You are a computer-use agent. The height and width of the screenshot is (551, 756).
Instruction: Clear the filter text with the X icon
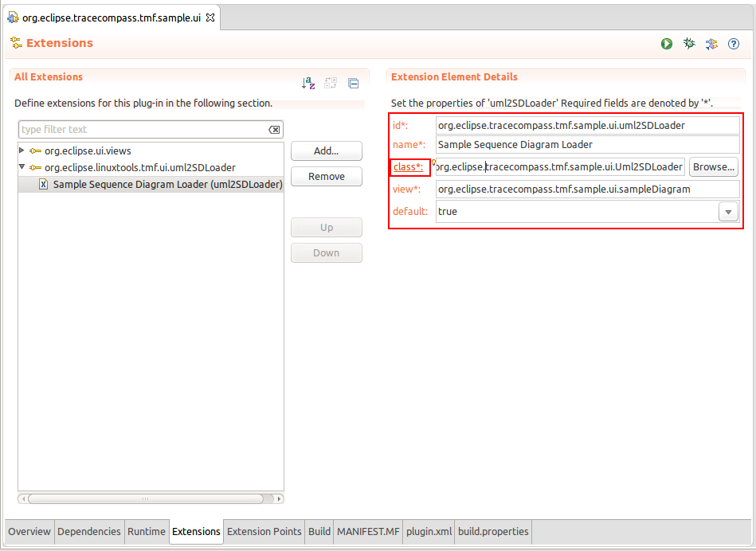coord(274,130)
